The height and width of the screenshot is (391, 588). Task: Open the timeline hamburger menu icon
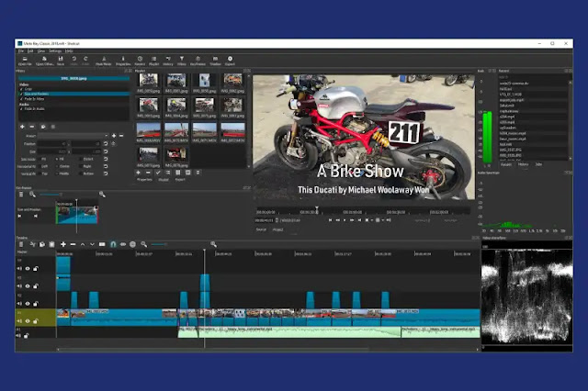tap(21, 244)
